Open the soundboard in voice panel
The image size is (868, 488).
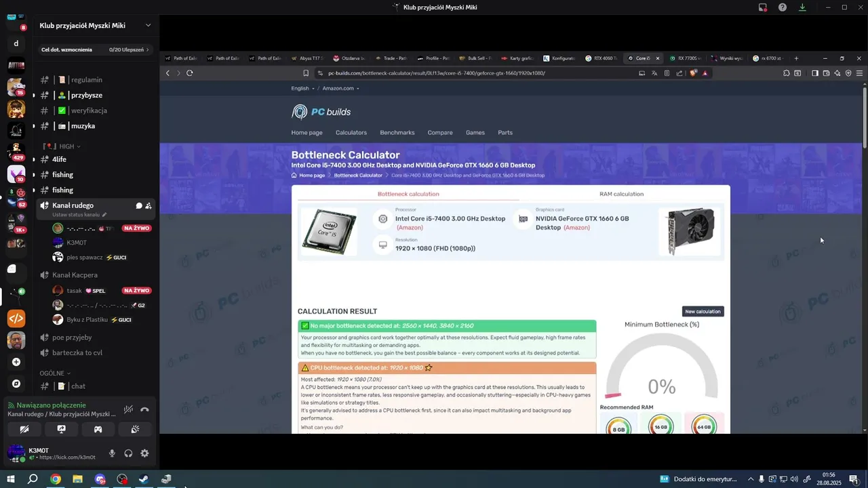(135, 429)
